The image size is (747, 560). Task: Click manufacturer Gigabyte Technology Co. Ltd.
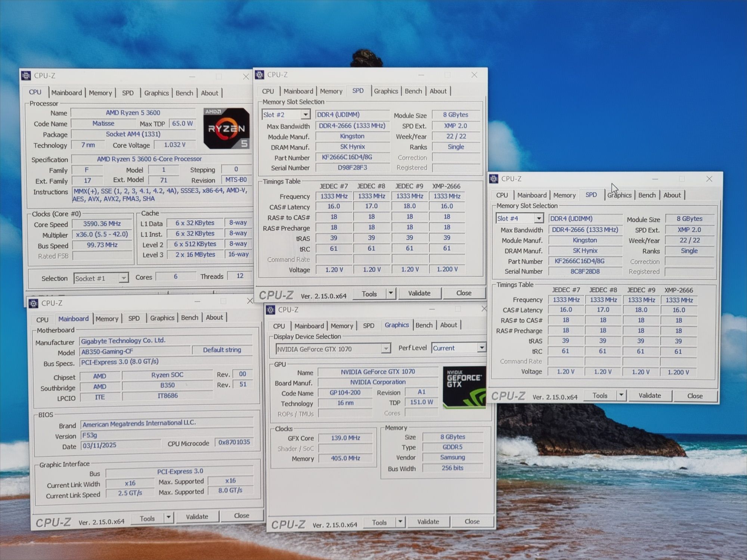coord(166,340)
